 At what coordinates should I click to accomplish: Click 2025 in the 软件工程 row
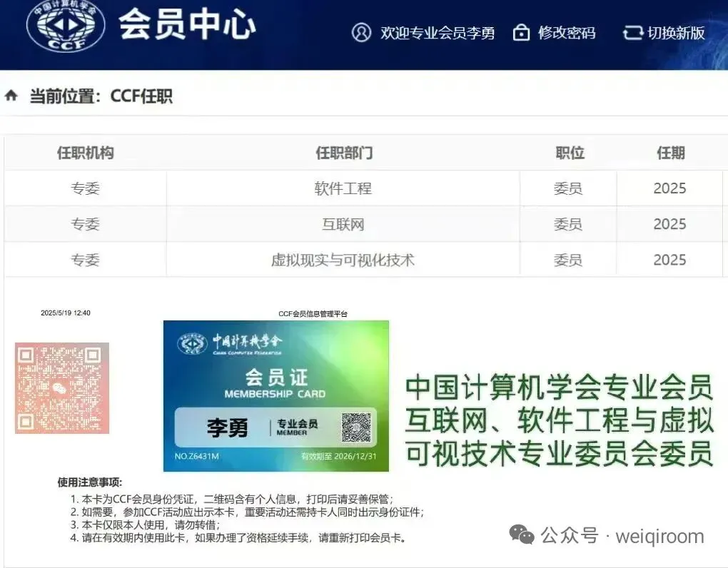tap(669, 188)
